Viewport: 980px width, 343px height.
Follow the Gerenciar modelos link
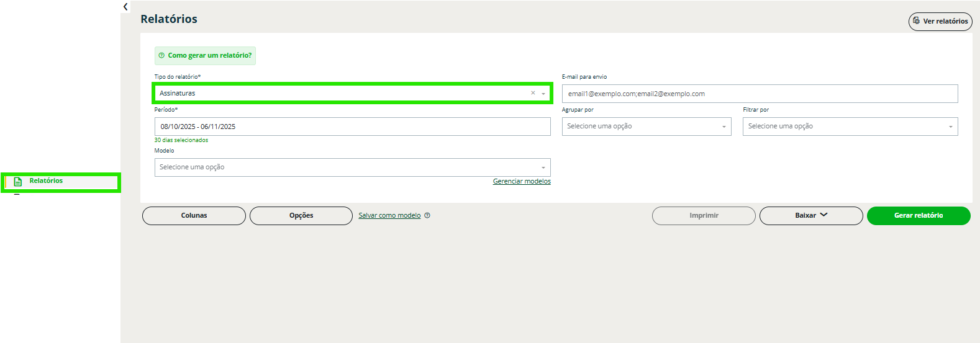point(522,182)
